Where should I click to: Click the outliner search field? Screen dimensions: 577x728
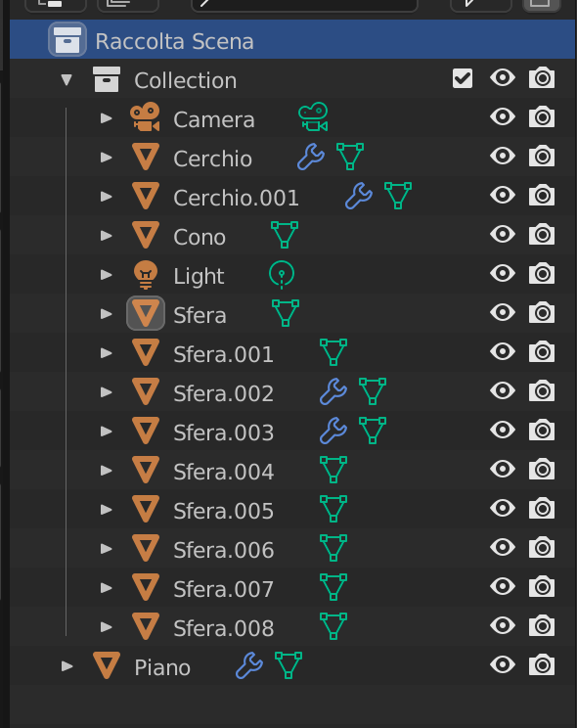304,5
